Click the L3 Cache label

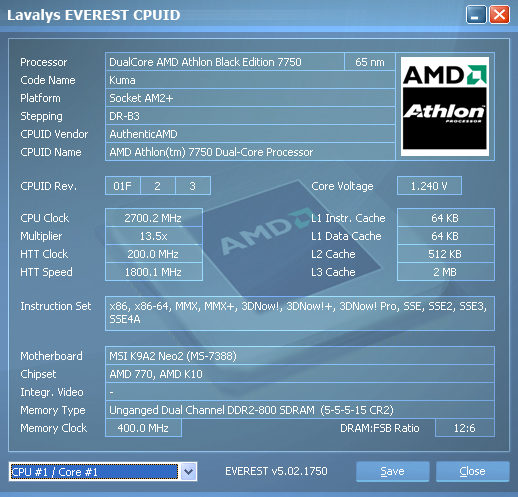coord(333,272)
